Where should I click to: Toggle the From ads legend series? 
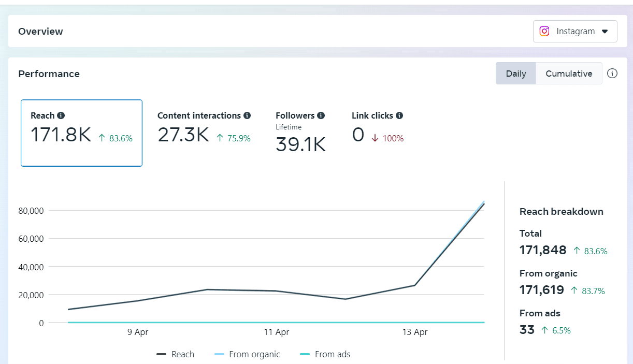[x=325, y=354]
